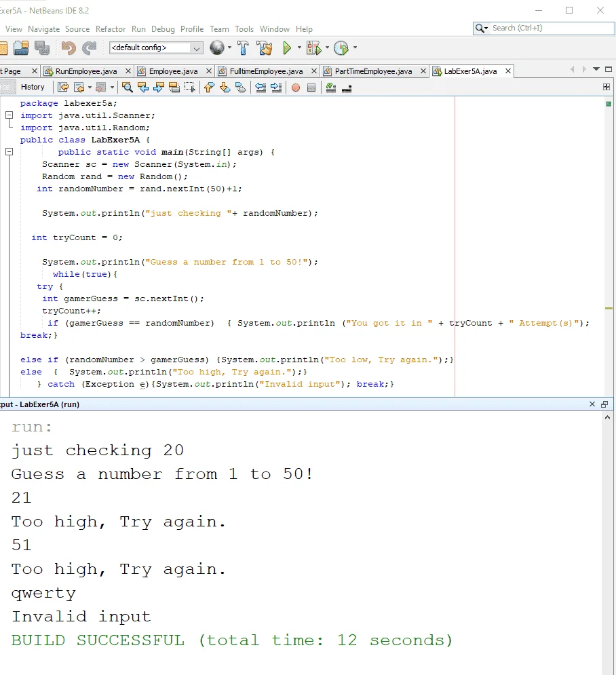The height and width of the screenshot is (675, 616).
Task: Expand Profile Project dropdown arrow
Action: click(355, 47)
